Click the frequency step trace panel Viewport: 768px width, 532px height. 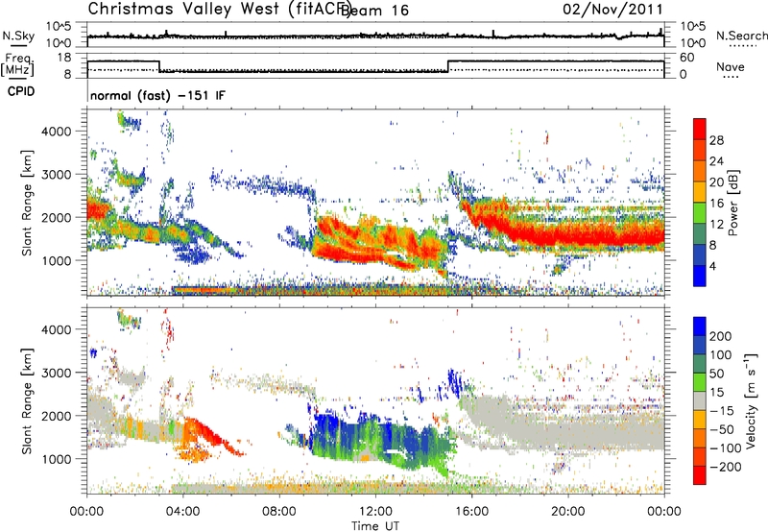(x=375, y=66)
